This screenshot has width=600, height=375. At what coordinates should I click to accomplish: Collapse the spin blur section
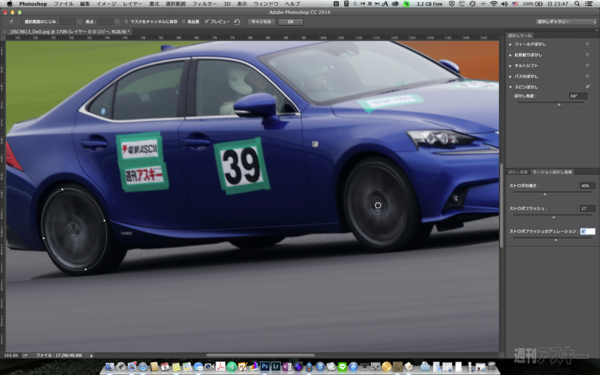[x=510, y=87]
